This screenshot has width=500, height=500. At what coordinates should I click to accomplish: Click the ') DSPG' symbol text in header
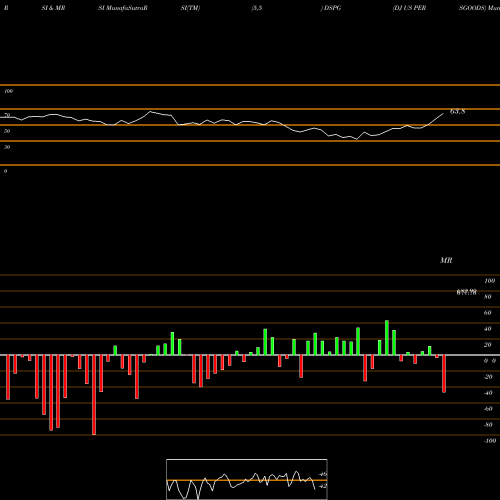331,8
